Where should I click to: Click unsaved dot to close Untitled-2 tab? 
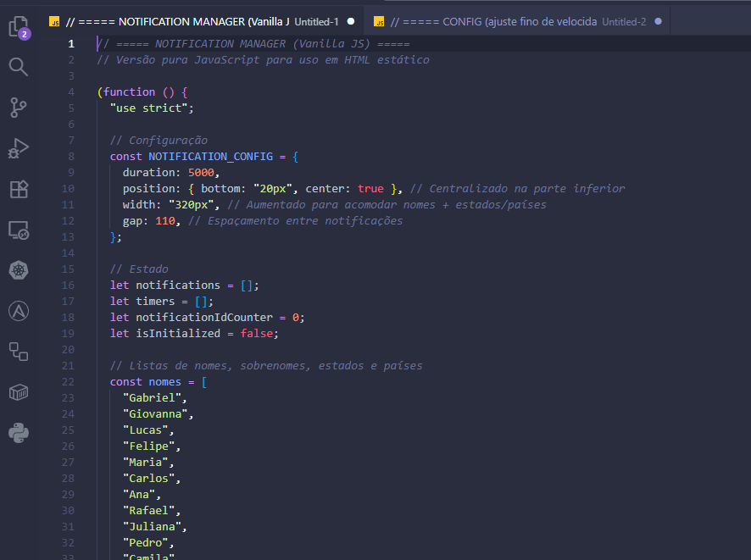coord(658,21)
